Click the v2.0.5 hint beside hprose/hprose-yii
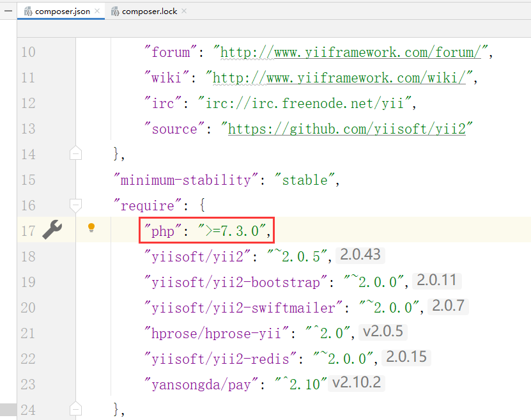Viewport: 531px width, 420px height. [382, 332]
